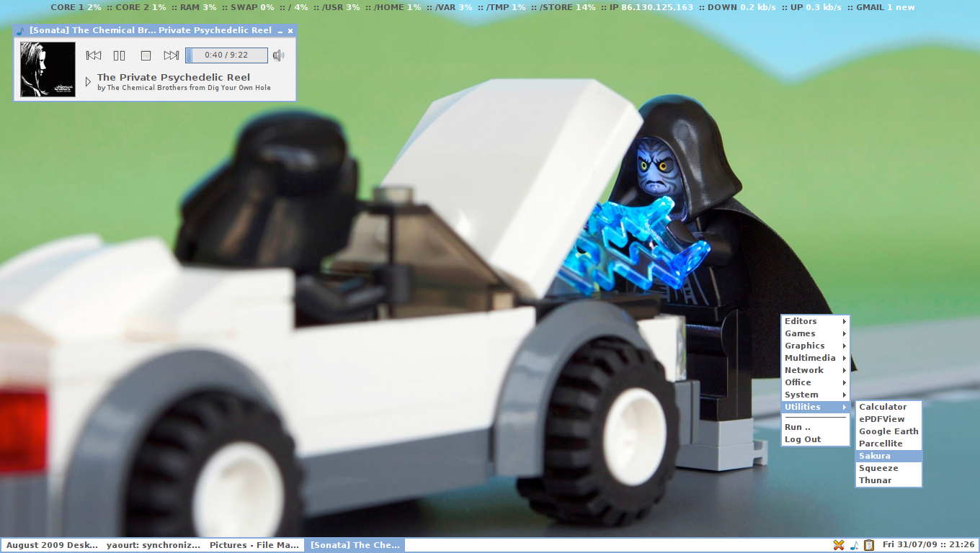Expand the song info disclosure triangle
This screenshot has width=980, height=553.
(89, 81)
